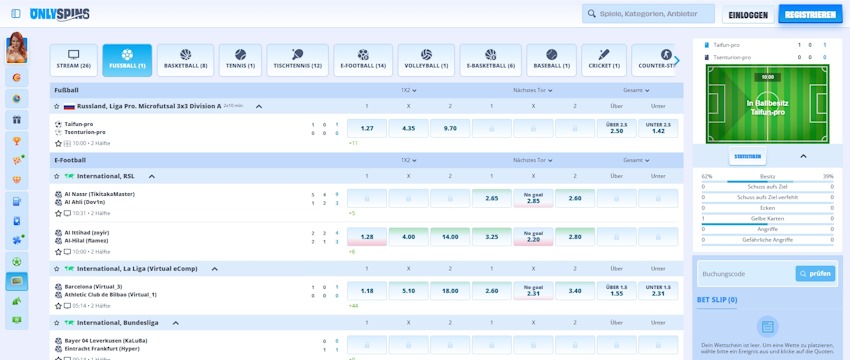Viewport: 850px width, 360px height.
Task: Open Nächstes Tor dropdown in Fußball header
Action: tap(533, 90)
